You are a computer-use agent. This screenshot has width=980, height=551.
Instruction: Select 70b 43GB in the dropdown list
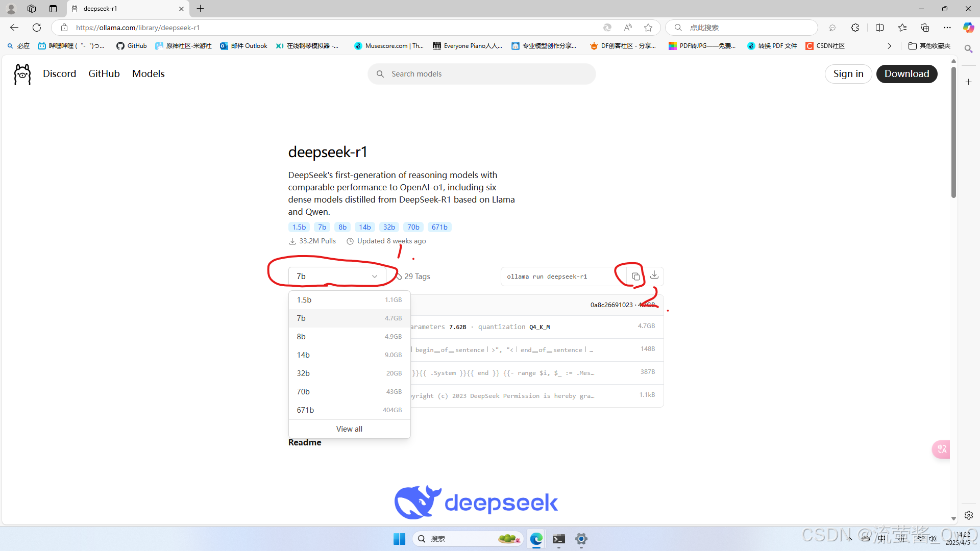pyautogui.click(x=350, y=392)
